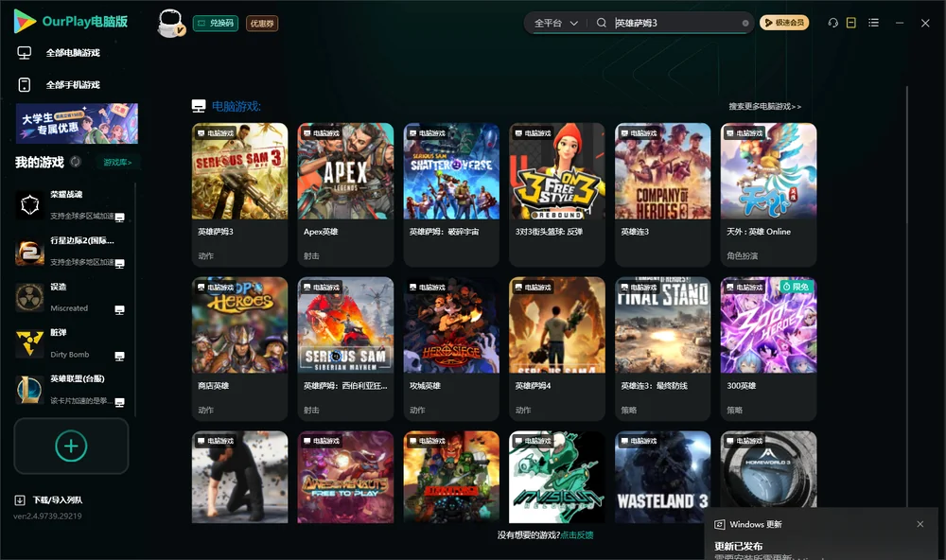This screenshot has height=560, width=946.
Task: Select 荣耀战魂 in my games
Action: [x=71, y=205]
